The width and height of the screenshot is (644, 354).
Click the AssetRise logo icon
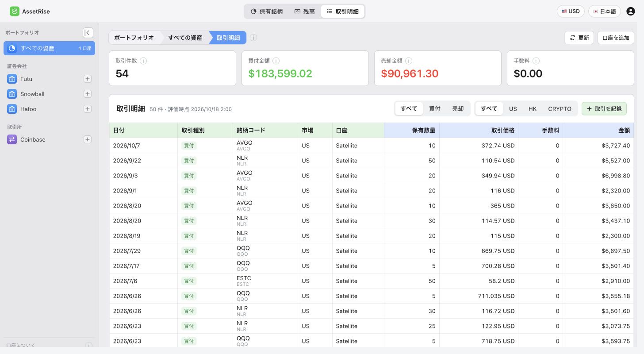[x=15, y=12]
